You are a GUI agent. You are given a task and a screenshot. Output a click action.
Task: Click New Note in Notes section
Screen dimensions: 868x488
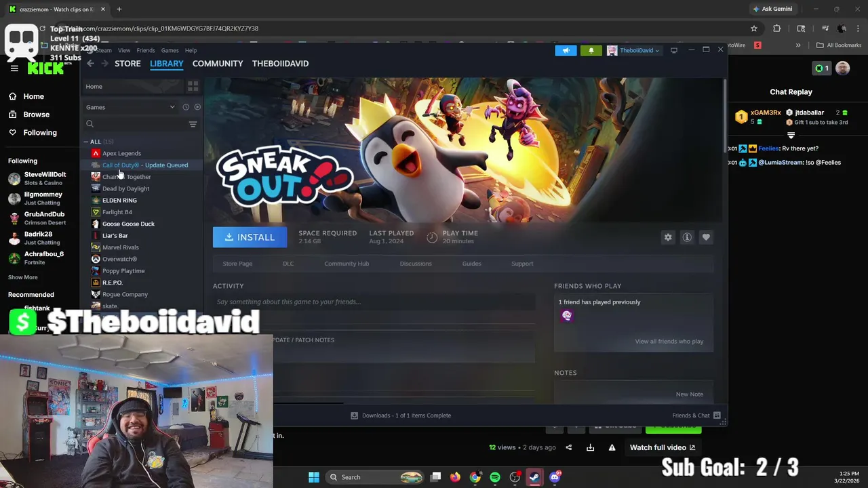(x=690, y=394)
